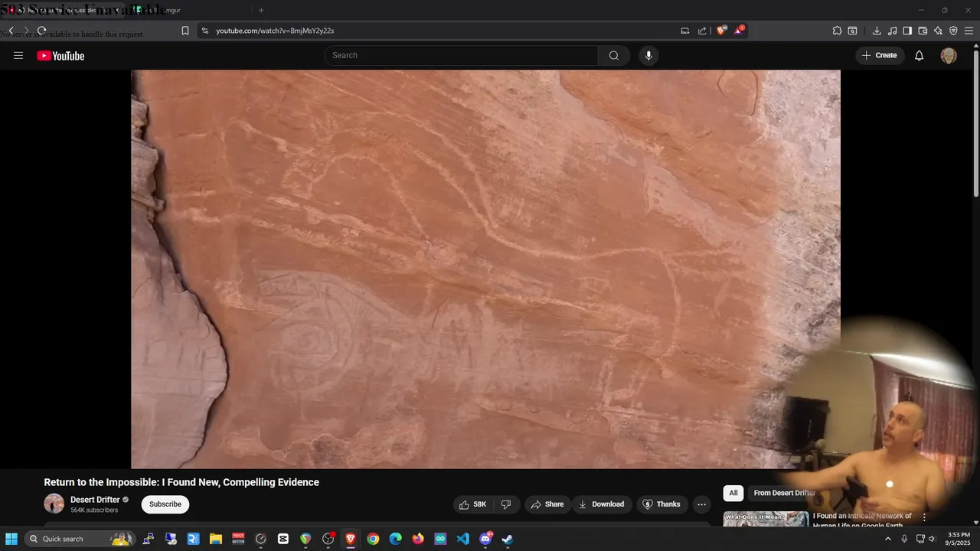Image resolution: width=980 pixels, height=551 pixels.
Task: Open Desert Drifter channel avatar
Action: tap(54, 504)
